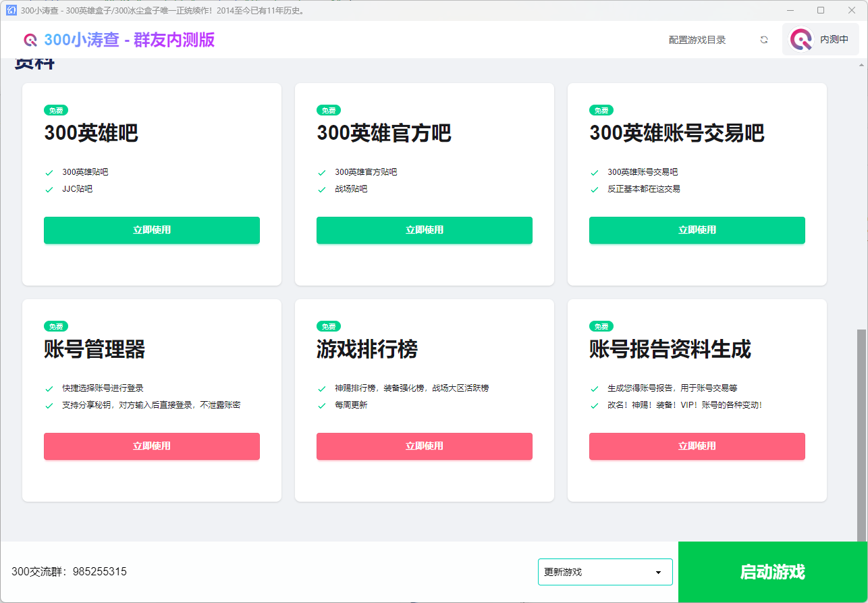Screen dimensions: 868x603
Task: Click the 免费 badge on 300英雄吧 card
Action: 56,110
